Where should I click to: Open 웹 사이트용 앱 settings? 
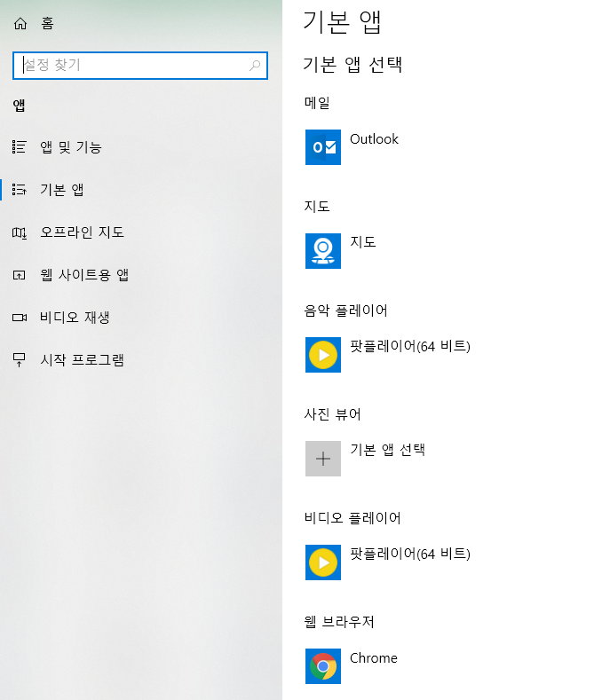point(84,274)
